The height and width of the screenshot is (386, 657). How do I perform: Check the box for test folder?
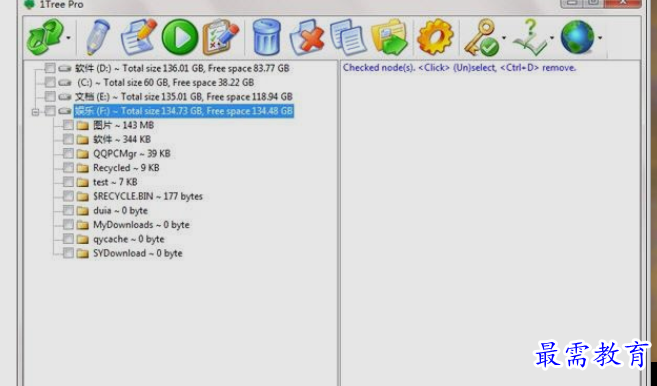click(68, 182)
